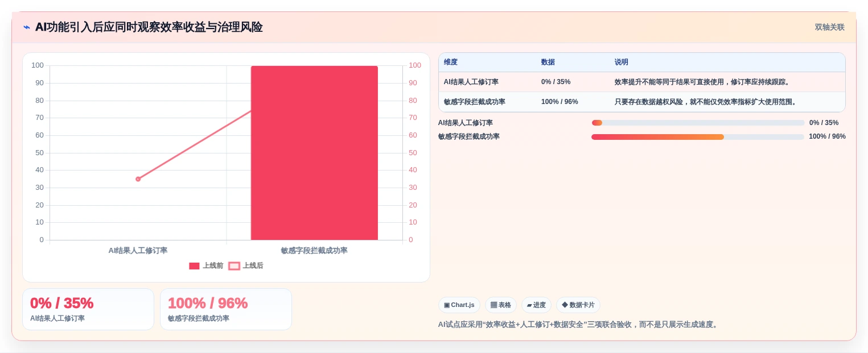Click the 双轴关联 label in the header
The image size is (868, 353).
[x=829, y=27]
